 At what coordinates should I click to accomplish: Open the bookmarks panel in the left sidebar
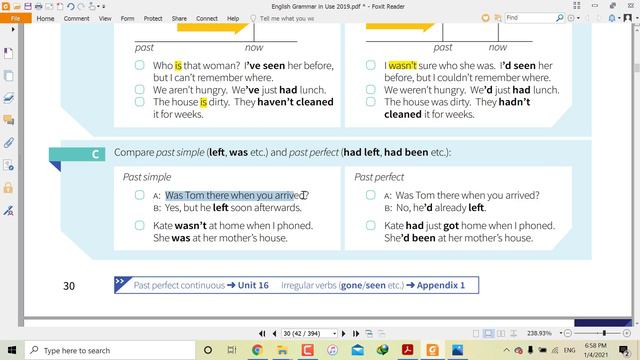click(x=8, y=53)
